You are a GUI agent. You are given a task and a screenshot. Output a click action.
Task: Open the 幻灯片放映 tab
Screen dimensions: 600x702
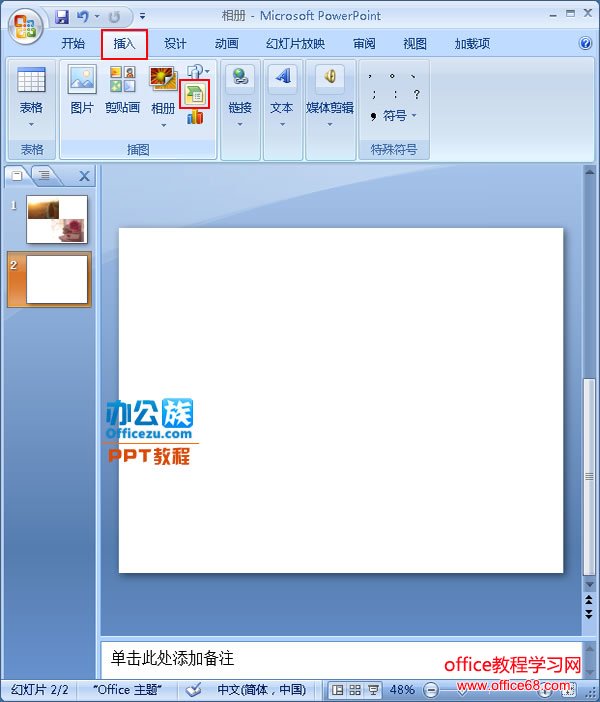click(x=295, y=43)
